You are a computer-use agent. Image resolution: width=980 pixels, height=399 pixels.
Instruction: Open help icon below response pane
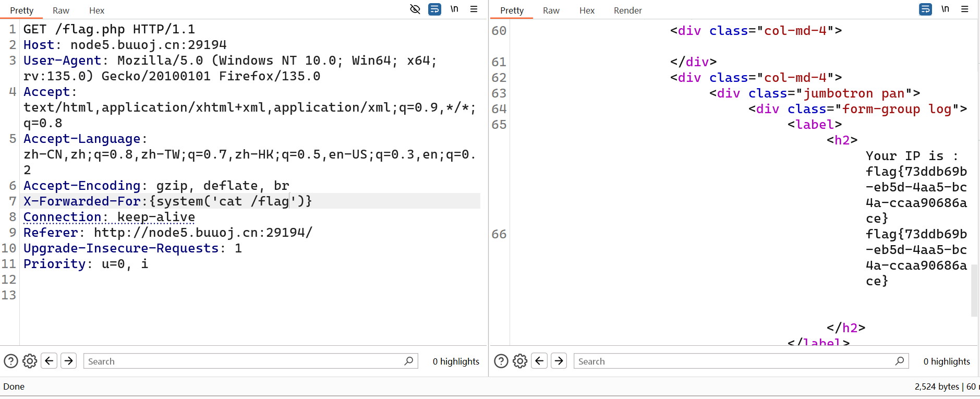501,361
